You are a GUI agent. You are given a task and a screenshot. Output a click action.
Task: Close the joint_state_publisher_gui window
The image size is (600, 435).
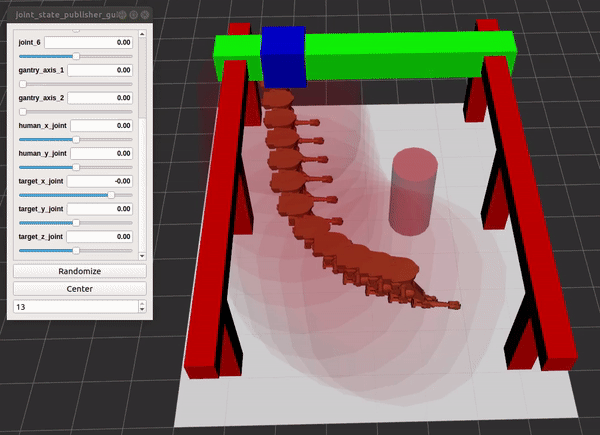tap(145, 15)
